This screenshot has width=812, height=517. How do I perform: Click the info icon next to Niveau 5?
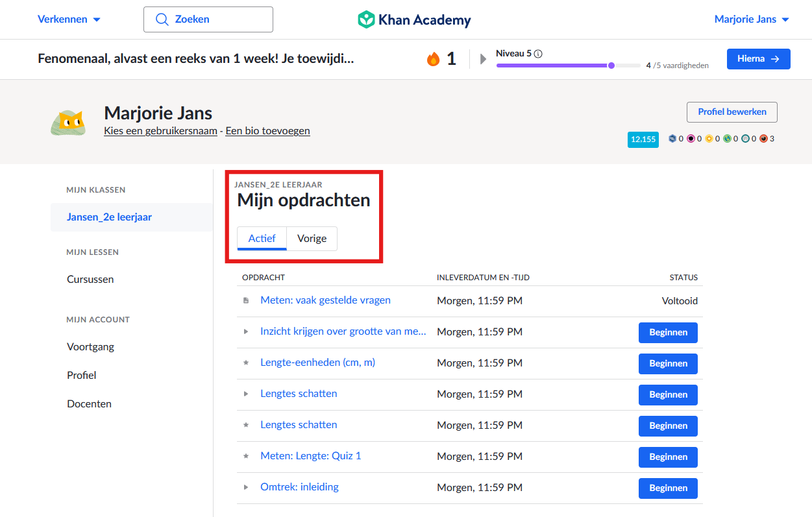point(538,54)
